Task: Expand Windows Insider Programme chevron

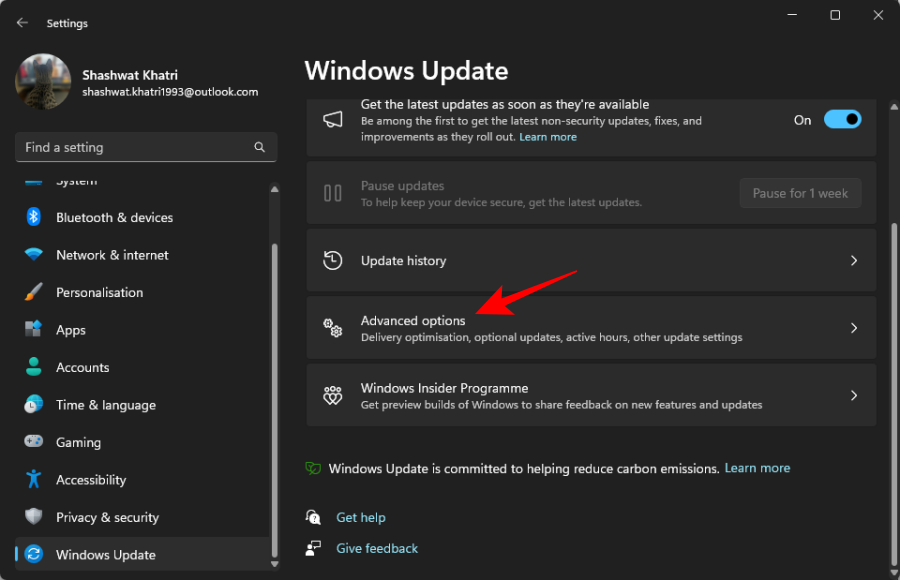Action: (x=853, y=395)
